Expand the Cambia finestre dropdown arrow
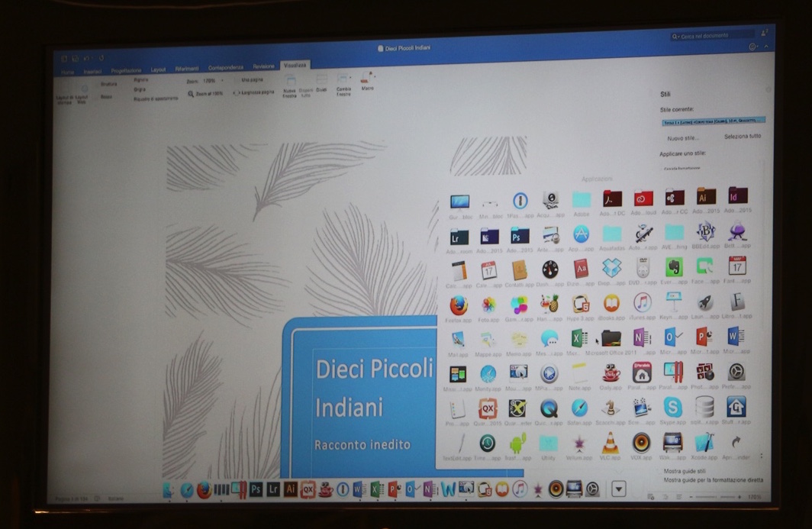Image resolution: width=812 pixels, height=529 pixels. click(x=350, y=78)
